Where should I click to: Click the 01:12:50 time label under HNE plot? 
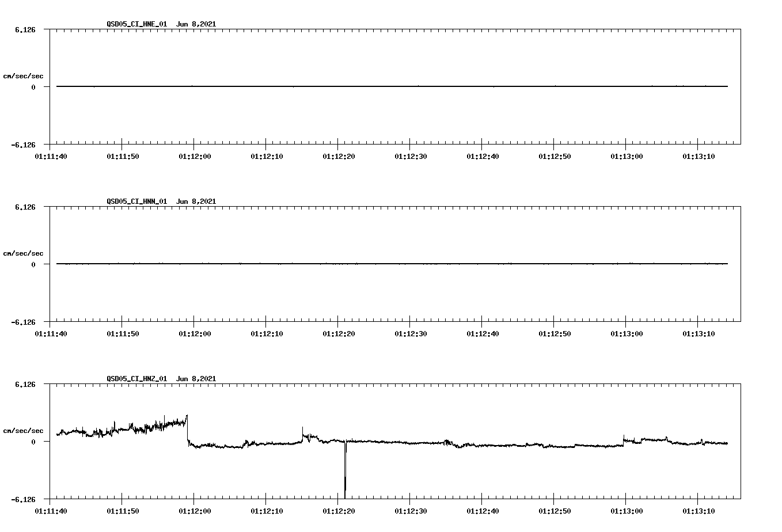click(x=555, y=156)
